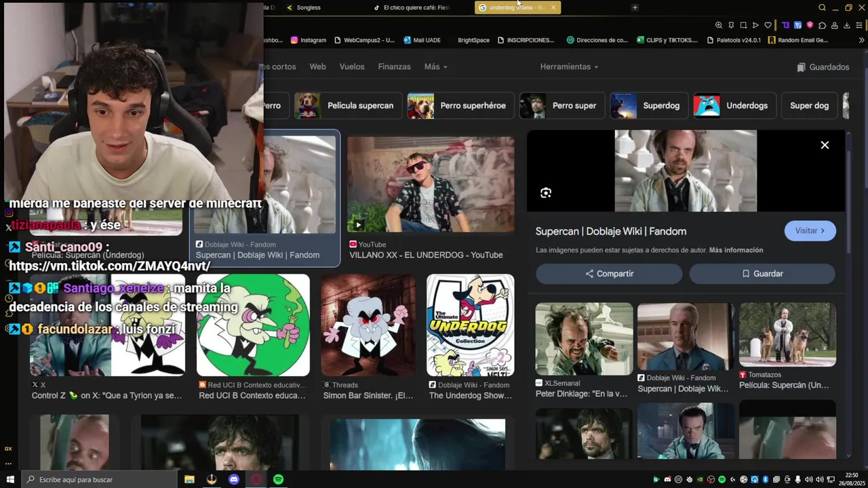Screen dimensions: 868x488
Task: Open the Más información link
Action: [x=736, y=250]
